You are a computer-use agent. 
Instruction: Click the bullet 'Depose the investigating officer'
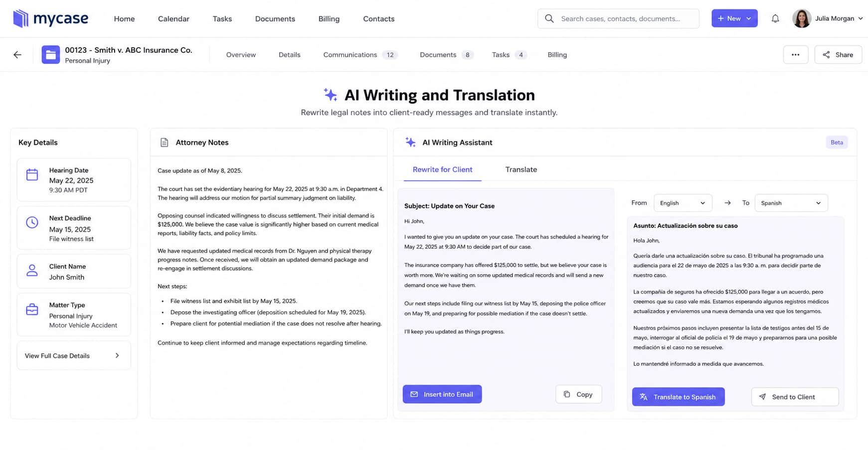tap(268, 312)
